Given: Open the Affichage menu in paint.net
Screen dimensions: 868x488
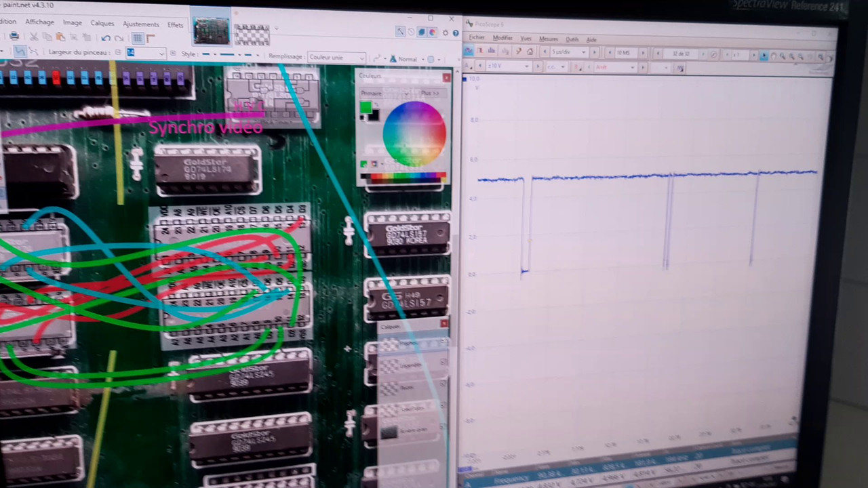Looking at the screenshot, I should tap(39, 22).
